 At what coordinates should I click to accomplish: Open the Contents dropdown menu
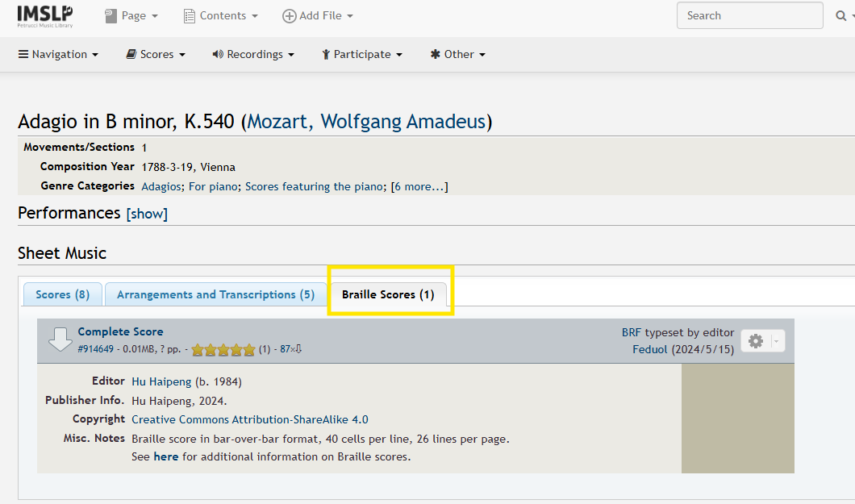pyautogui.click(x=221, y=16)
